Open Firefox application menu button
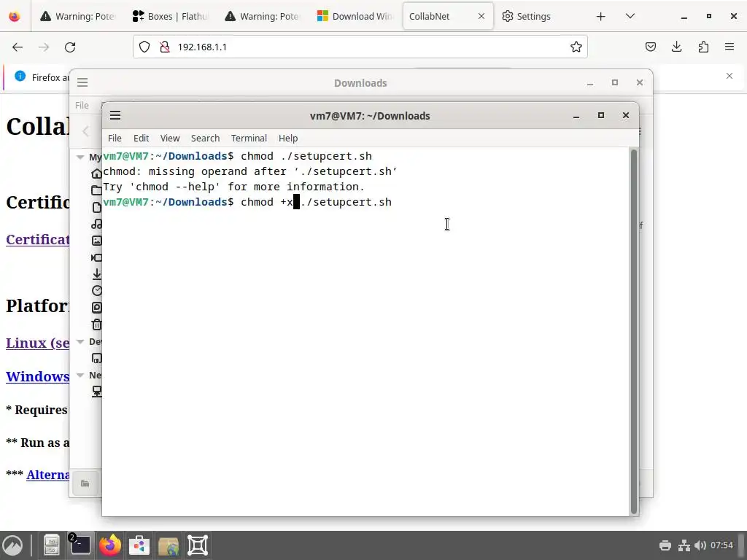747x560 pixels. pos(729,47)
